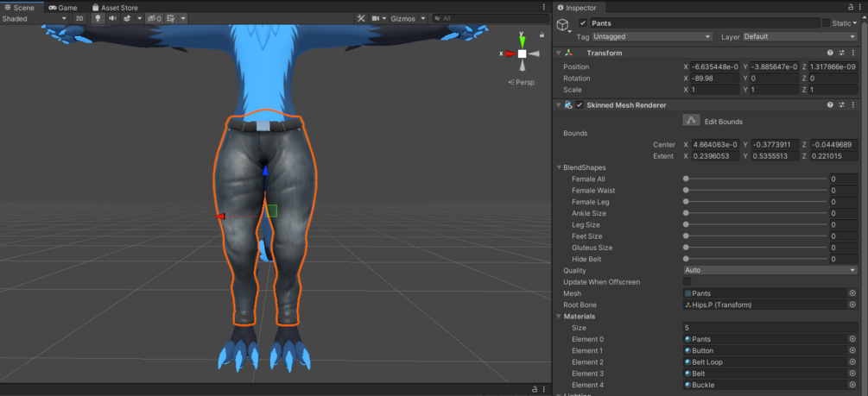Open effects dropdown arrow
The image size is (868, 396).
pyautogui.click(x=140, y=18)
